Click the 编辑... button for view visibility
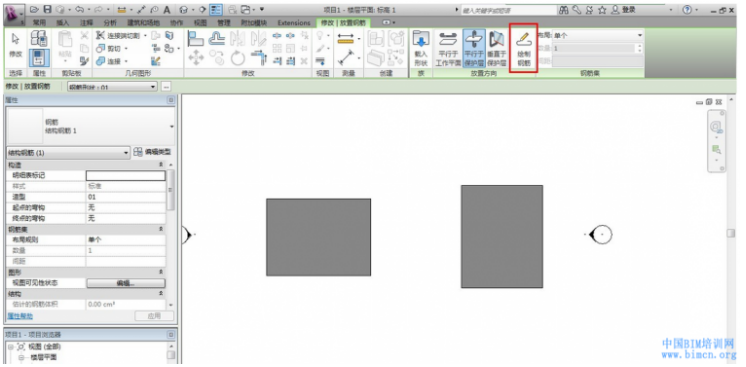This screenshot has width=746, height=367. (126, 283)
